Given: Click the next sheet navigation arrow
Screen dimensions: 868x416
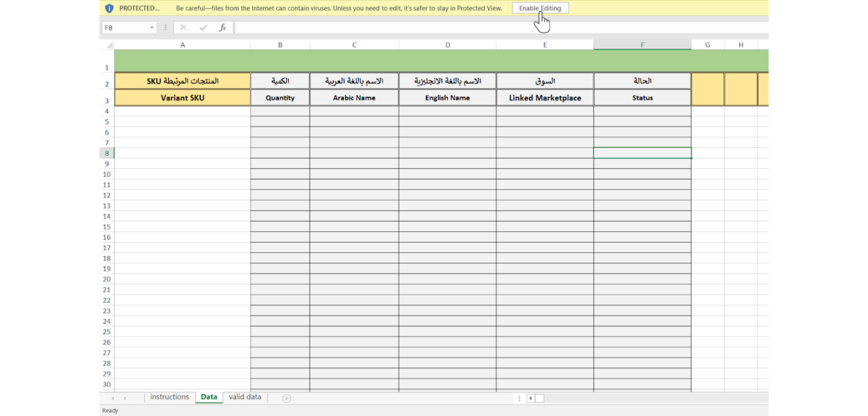Looking at the screenshot, I should coord(125,398).
